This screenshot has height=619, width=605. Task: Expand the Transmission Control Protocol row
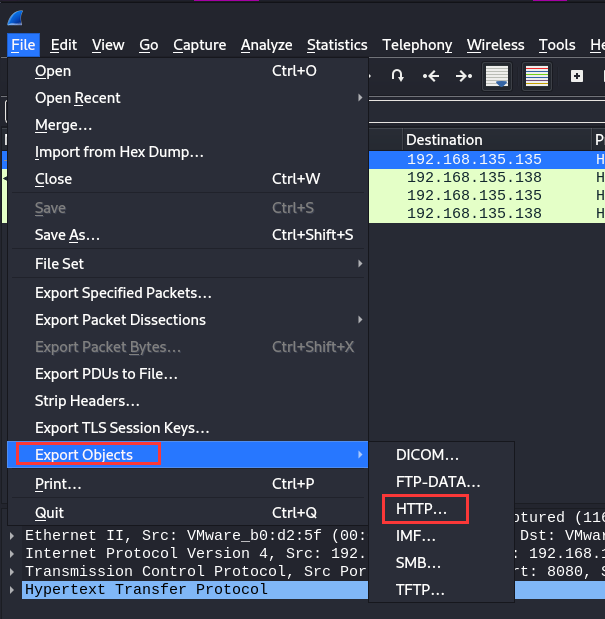(x=12, y=572)
